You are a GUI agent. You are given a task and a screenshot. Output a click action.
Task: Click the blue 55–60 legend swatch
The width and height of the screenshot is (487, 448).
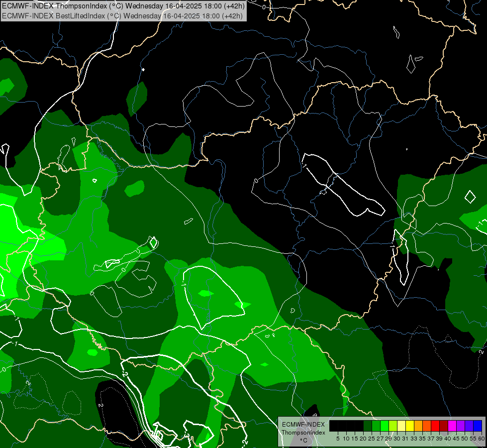tap(478, 426)
